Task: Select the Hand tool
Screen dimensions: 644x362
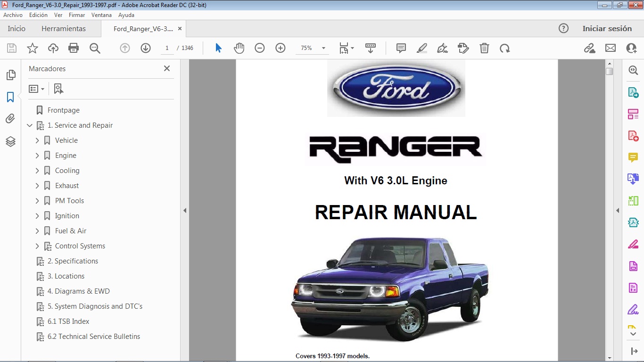Action: click(239, 48)
